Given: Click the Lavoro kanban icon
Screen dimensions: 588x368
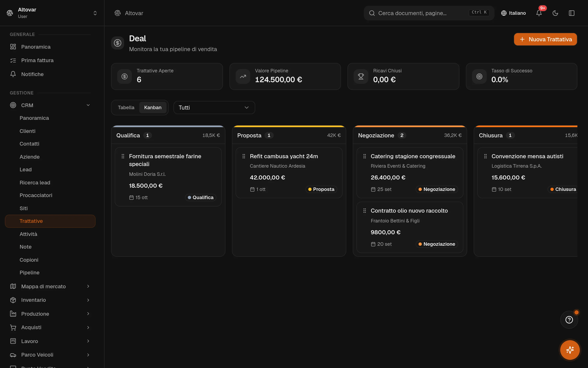Looking at the screenshot, I should click(13, 341).
